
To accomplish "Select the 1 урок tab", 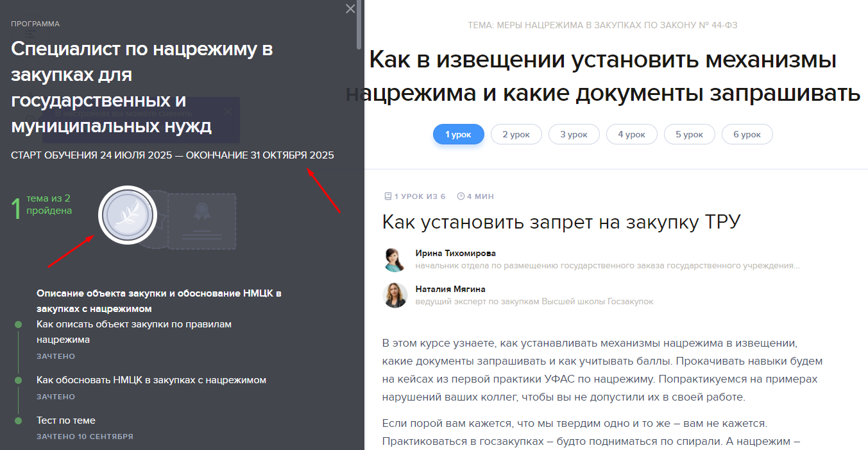I will pyautogui.click(x=458, y=134).
